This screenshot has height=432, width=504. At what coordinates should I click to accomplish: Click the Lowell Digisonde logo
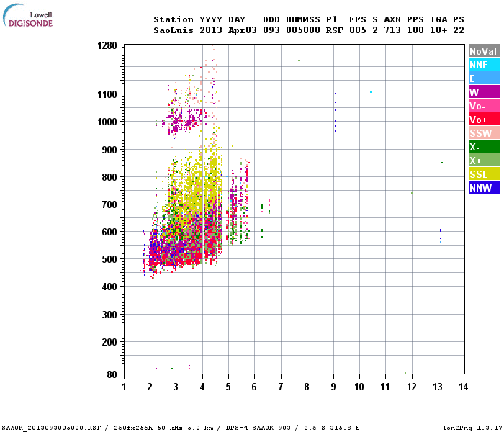click(27, 15)
